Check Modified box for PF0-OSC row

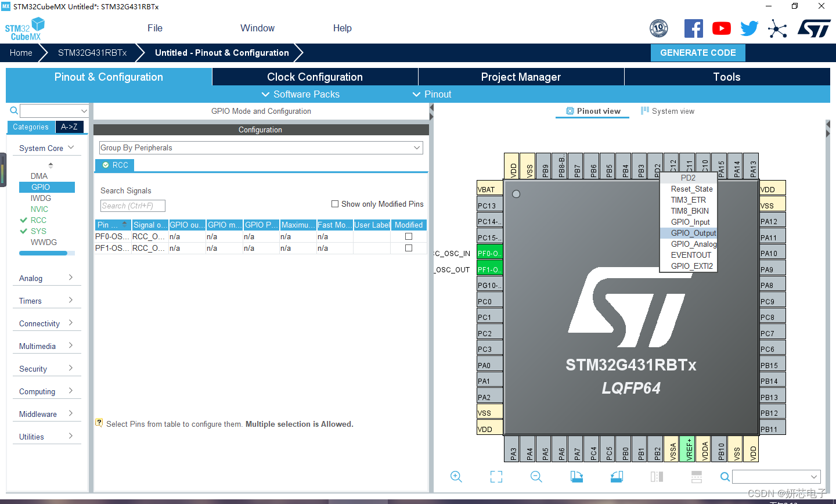pos(409,236)
